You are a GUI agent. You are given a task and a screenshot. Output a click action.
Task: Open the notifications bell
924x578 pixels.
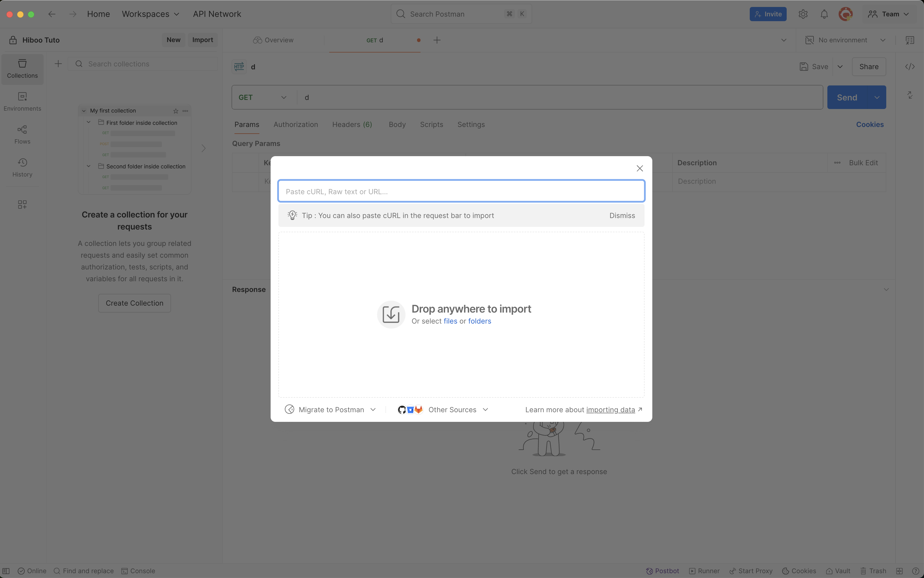click(824, 14)
